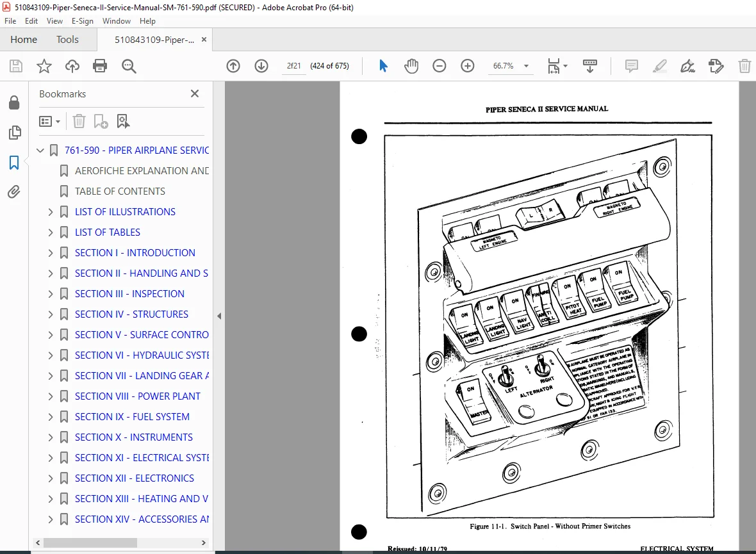756x554 pixels.
Task: Expand Section VIII - Power Plant bookmark
Action: click(x=51, y=396)
